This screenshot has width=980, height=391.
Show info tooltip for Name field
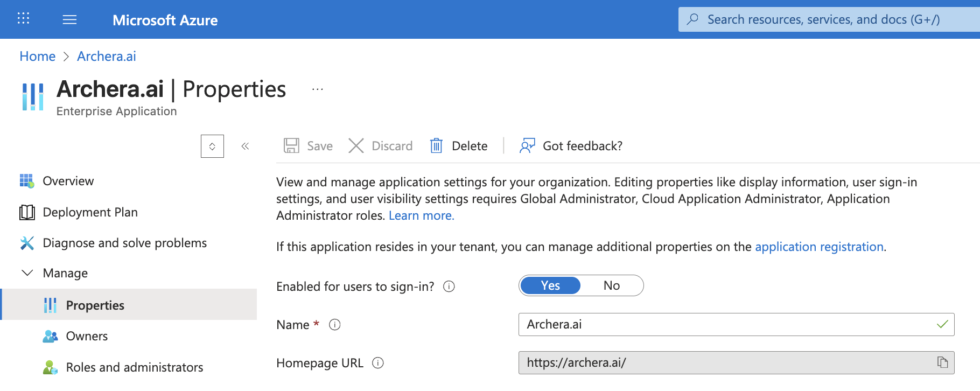(335, 325)
